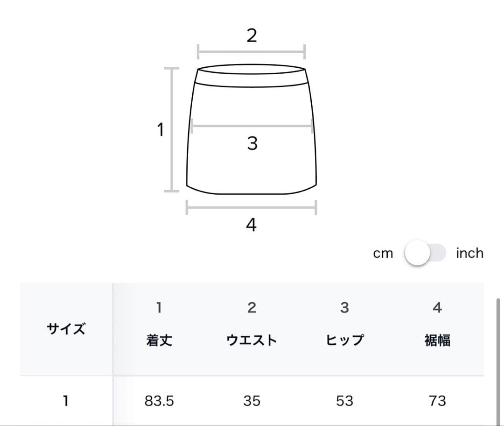Click size row labeled 1
This screenshot has width=504, height=426.
[66, 401]
